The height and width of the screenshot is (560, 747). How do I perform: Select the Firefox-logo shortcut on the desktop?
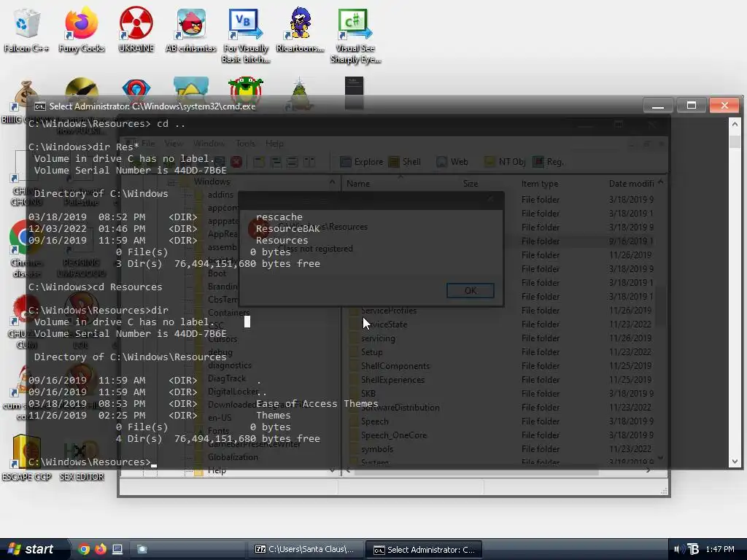pos(82,29)
